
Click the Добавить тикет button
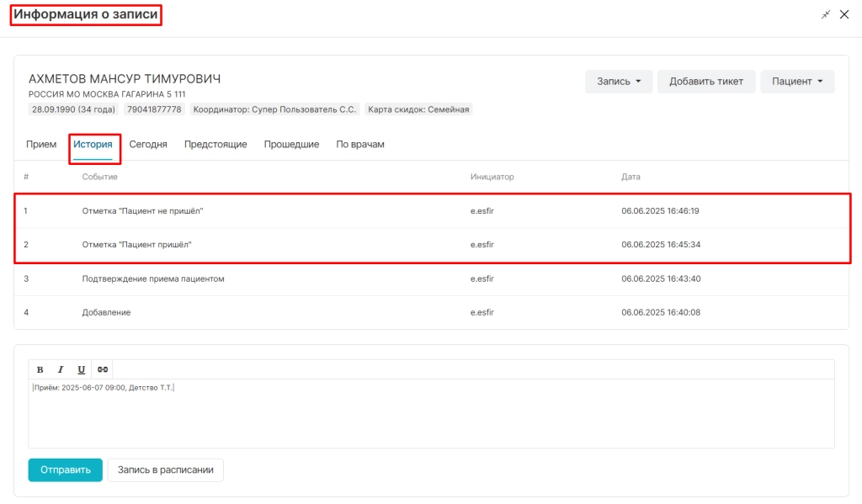706,82
